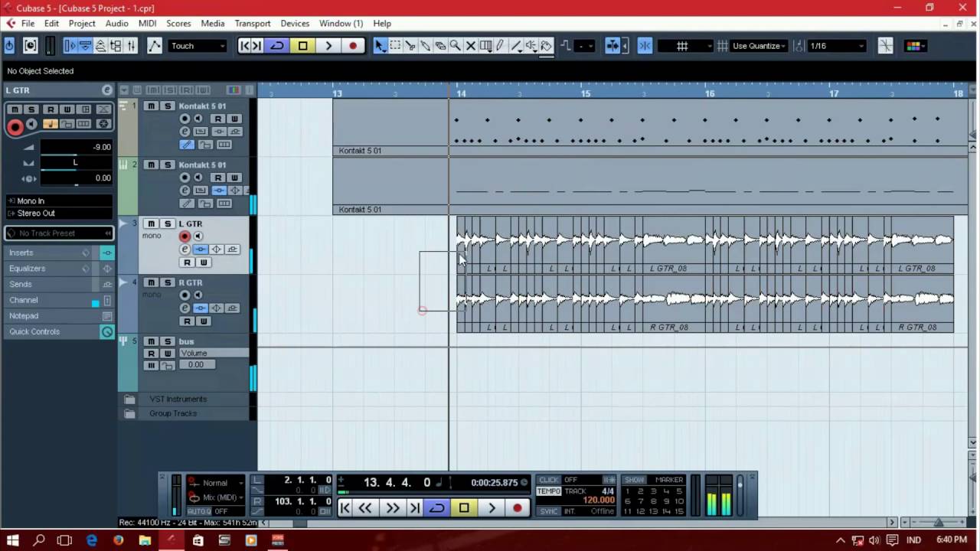Open the Use Quantize snap type dropdown

(759, 46)
